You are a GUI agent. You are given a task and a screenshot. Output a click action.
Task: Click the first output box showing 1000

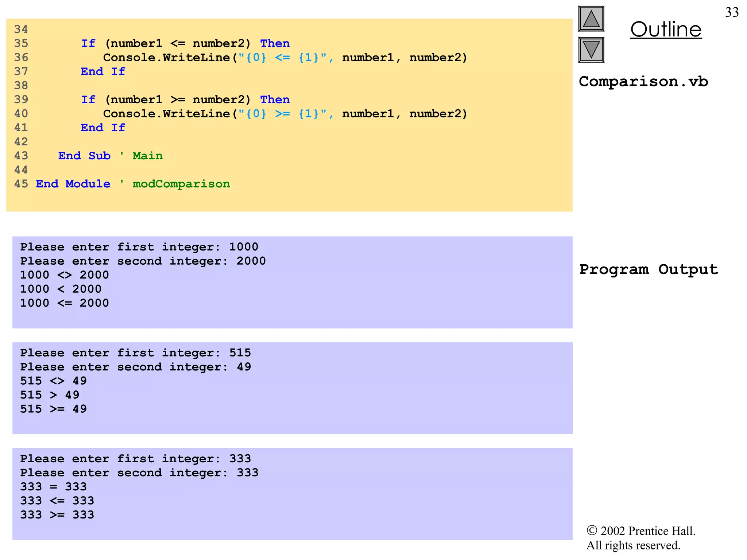click(292, 282)
